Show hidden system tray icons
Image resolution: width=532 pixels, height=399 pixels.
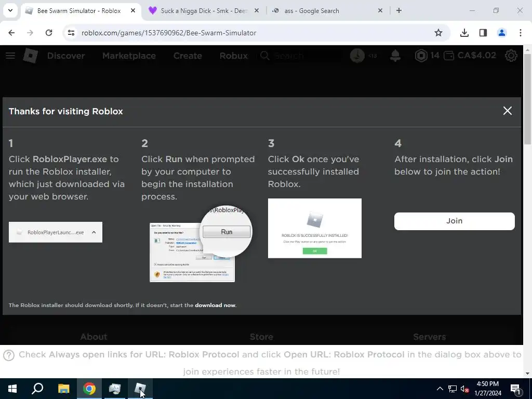tap(440, 389)
